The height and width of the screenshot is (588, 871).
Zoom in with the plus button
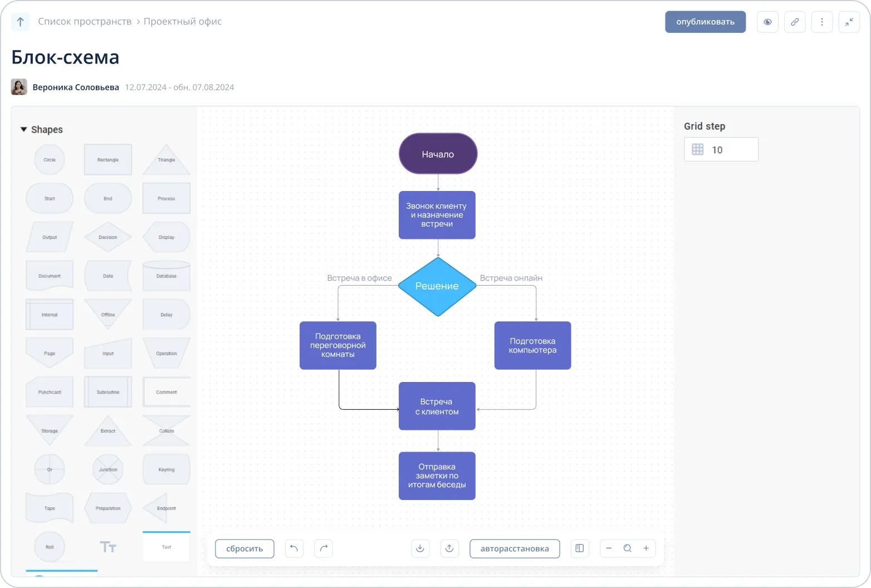[646, 548]
